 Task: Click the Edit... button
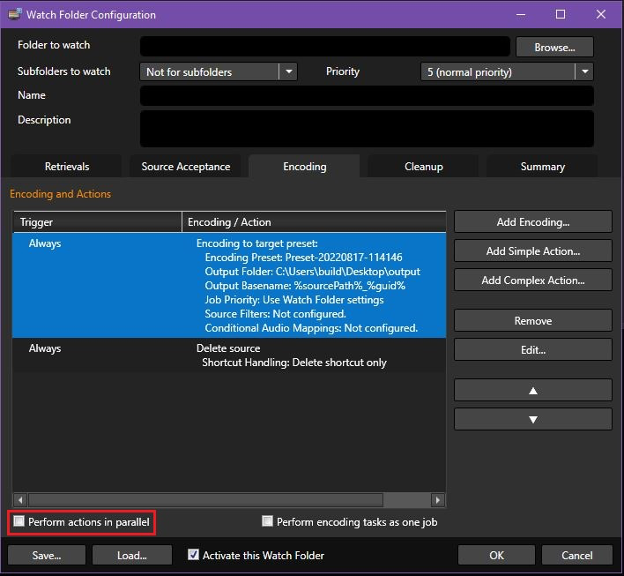(x=533, y=350)
